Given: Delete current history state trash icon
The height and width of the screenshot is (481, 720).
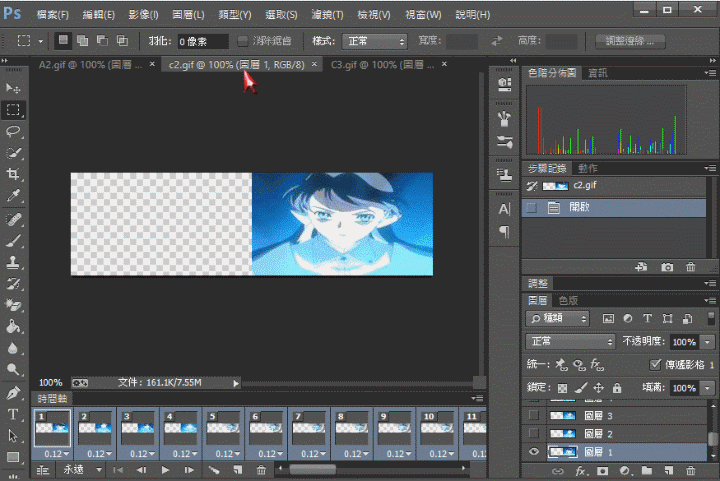Looking at the screenshot, I should tap(691, 267).
